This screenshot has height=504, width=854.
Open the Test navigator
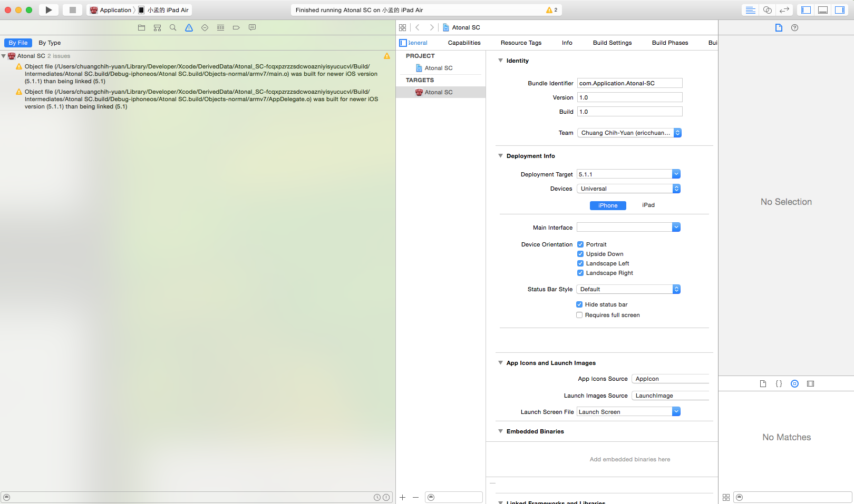click(x=205, y=27)
